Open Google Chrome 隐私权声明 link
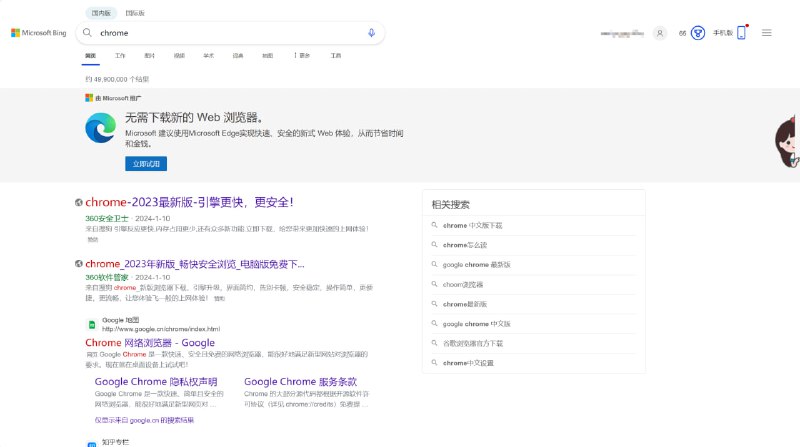800x447 pixels. click(x=156, y=382)
